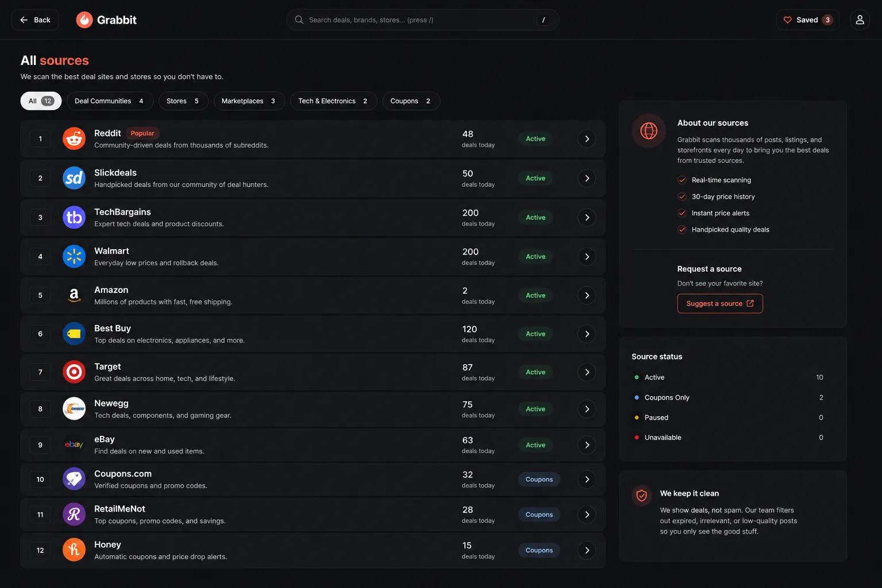The width and height of the screenshot is (882, 588).
Task: Open Coupons.com row chevron arrow
Action: click(587, 479)
